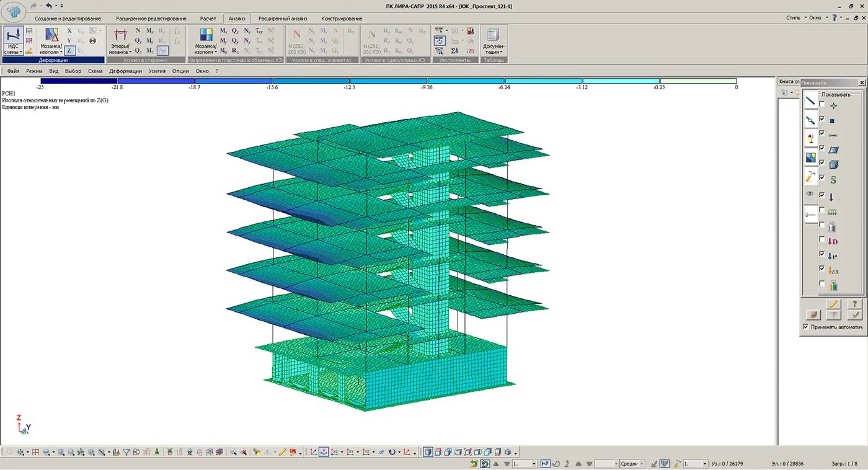Toggle the blue square element checkbox
This screenshot has width=868, height=470.
point(822,119)
